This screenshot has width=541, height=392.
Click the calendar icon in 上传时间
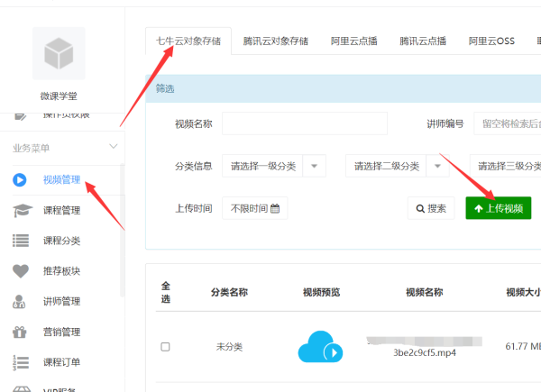tap(275, 208)
